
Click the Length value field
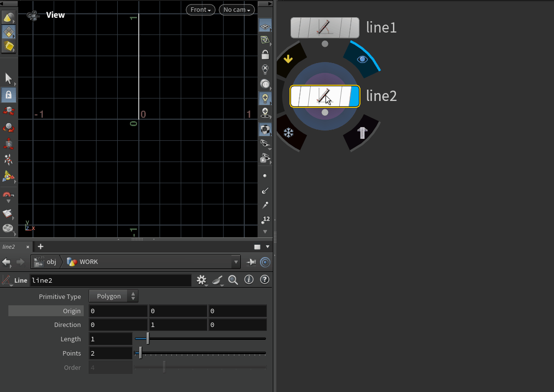tap(110, 339)
